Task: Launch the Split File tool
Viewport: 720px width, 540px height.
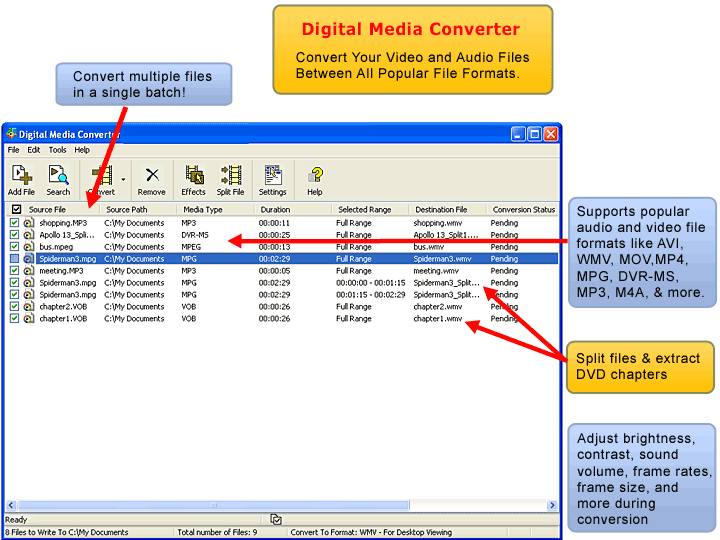Action: click(231, 175)
